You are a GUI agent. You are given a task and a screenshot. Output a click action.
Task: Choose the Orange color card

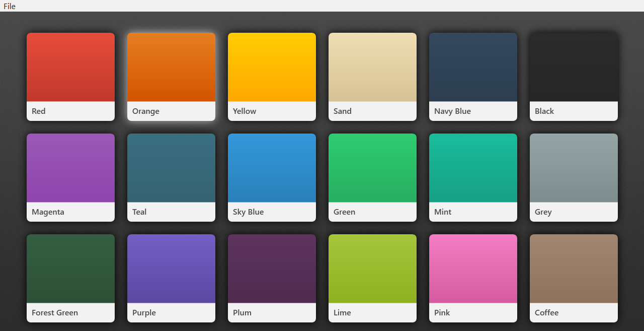[171, 77]
